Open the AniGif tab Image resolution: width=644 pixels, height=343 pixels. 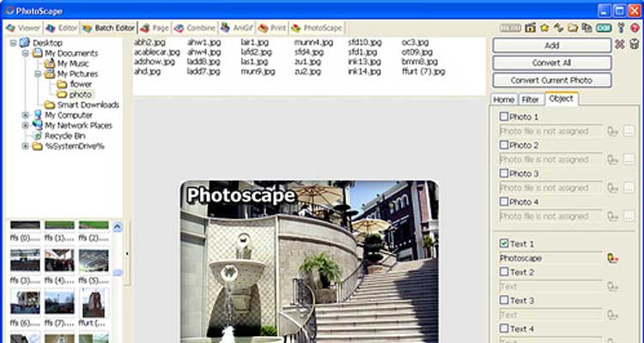(237, 28)
